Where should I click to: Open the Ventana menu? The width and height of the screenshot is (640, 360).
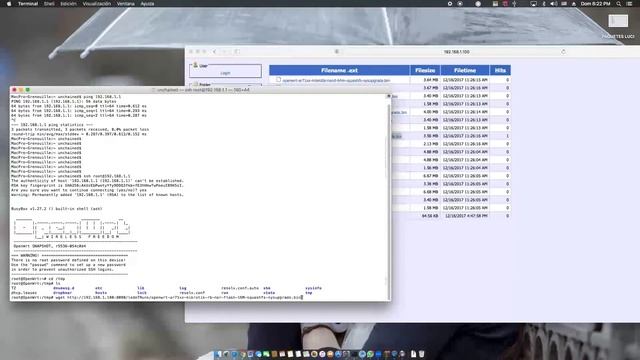point(126,4)
